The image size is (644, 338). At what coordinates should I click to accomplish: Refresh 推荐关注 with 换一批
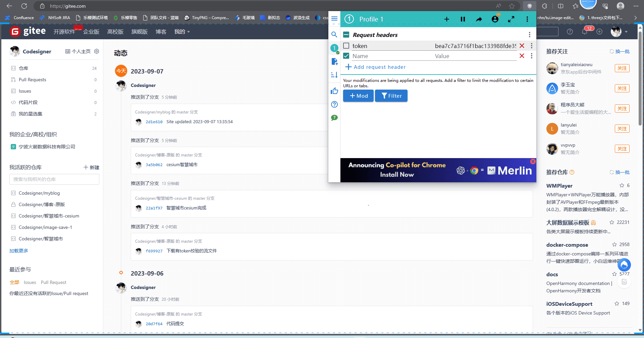[620, 51]
